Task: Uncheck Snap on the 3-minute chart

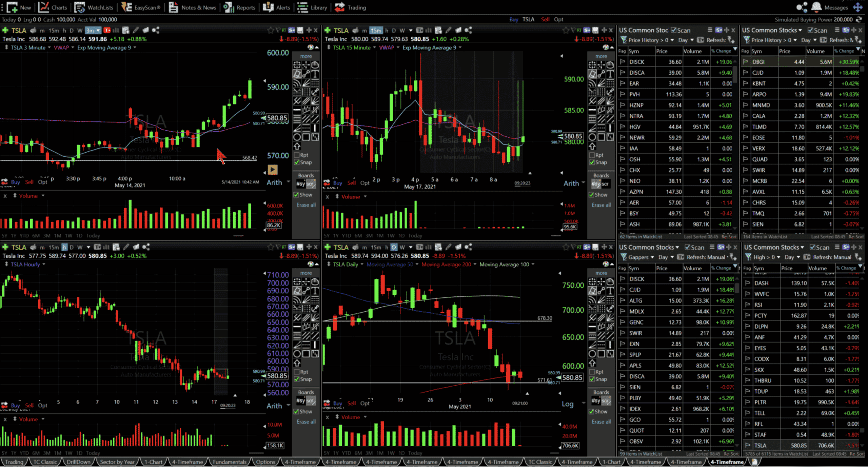Action: 297,162
